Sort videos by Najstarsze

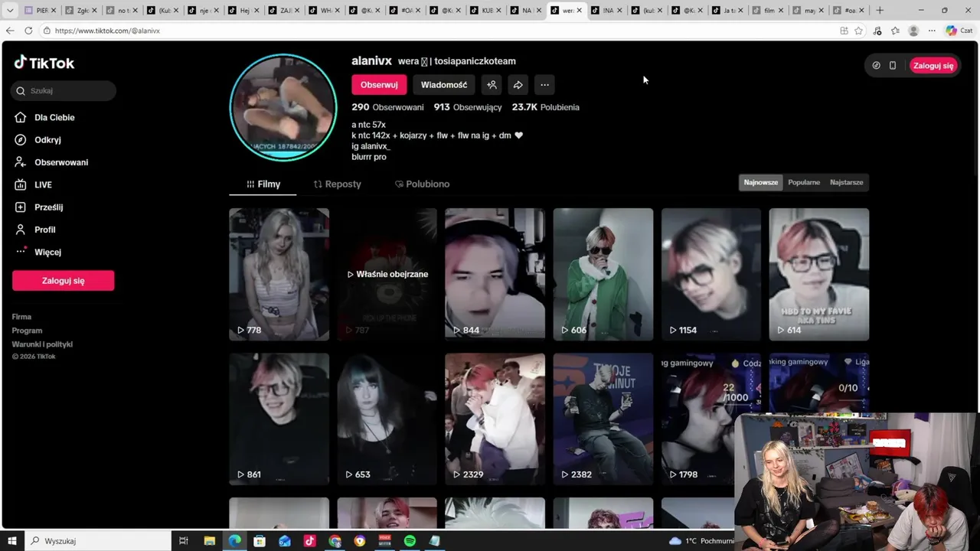(x=846, y=182)
